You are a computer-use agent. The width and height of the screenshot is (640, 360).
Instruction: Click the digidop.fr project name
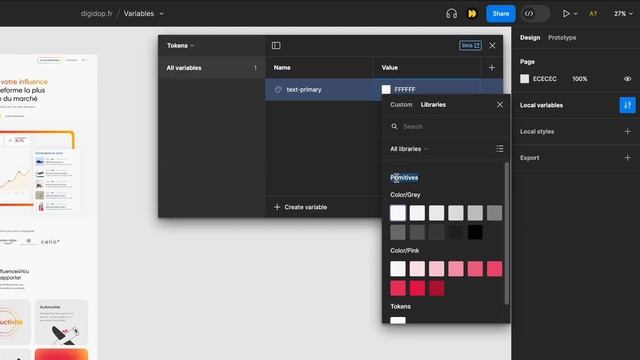coord(96,13)
